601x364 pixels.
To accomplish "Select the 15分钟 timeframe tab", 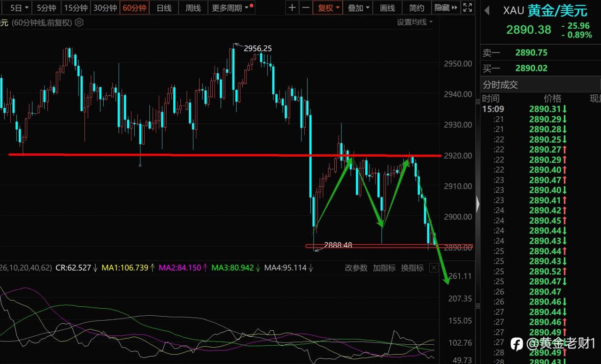I will tap(76, 8).
